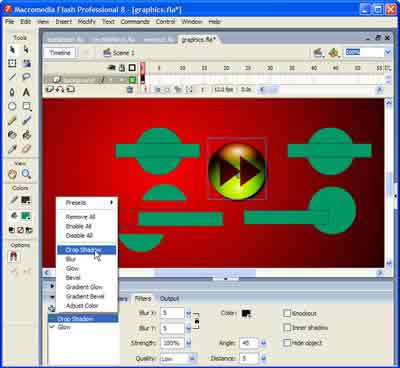The height and width of the screenshot is (368, 400).
Task: Select the Free Transform tool
Action: pyautogui.click(x=12, y=63)
